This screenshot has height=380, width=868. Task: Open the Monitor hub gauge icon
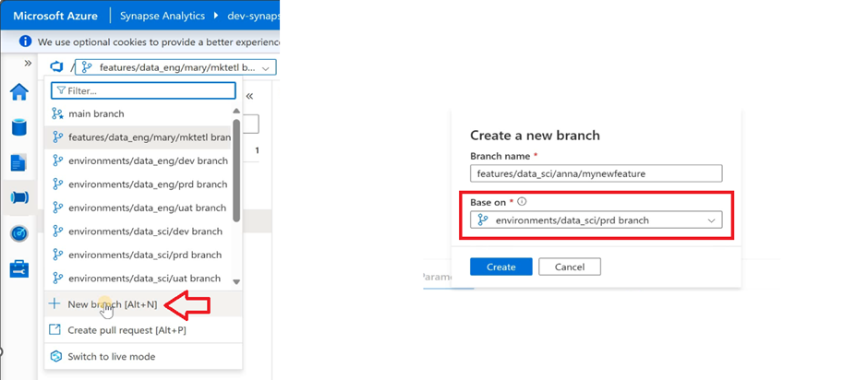coord(19,234)
